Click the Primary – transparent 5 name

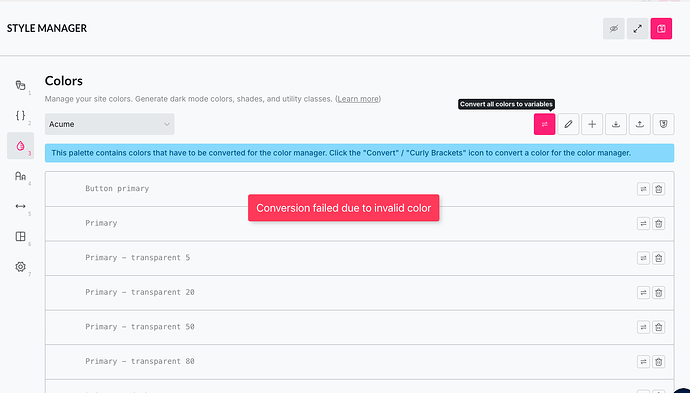tap(138, 257)
